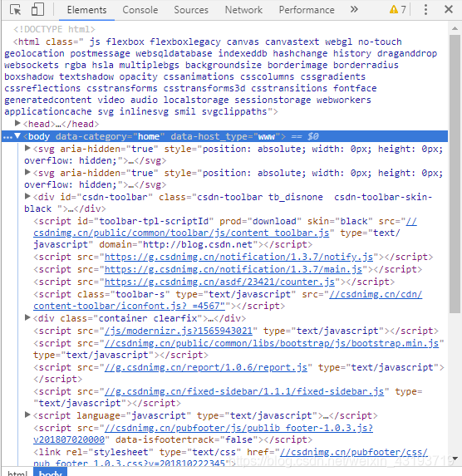Collapse the body element node
This screenshot has width=462, height=476.
[17, 135]
